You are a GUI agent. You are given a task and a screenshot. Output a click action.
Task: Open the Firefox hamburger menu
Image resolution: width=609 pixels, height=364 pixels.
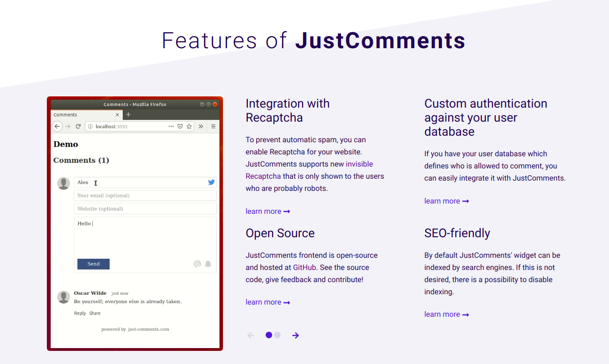click(213, 126)
